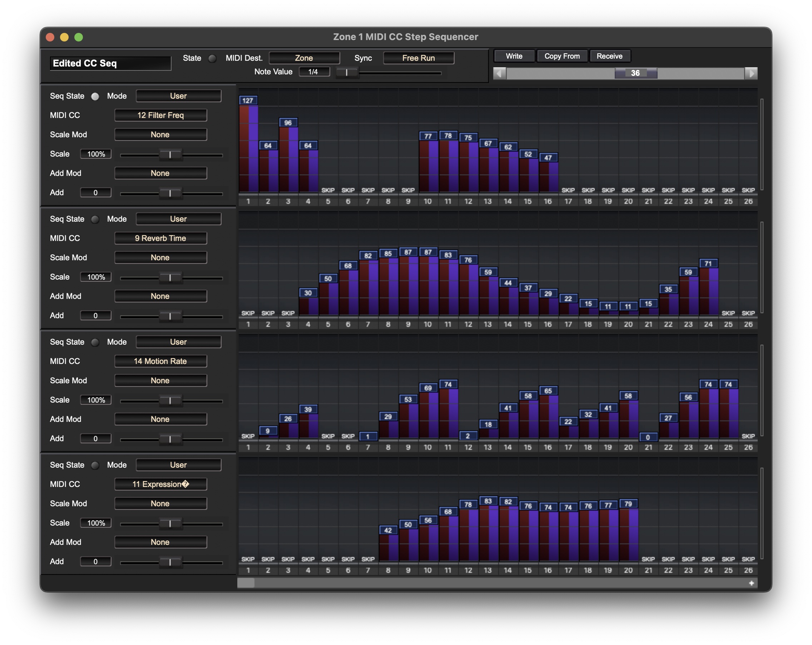Click the Edited CC Seq name field
The height and width of the screenshot is (645, 812).
(x=110, y=63)
